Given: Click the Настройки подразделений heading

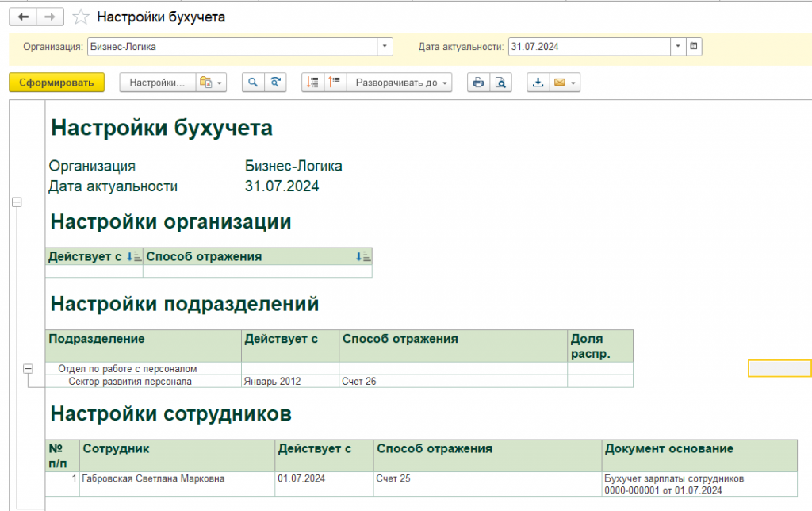Looking at the screenshot, I should pyautogui.click(x=184, y=304).
